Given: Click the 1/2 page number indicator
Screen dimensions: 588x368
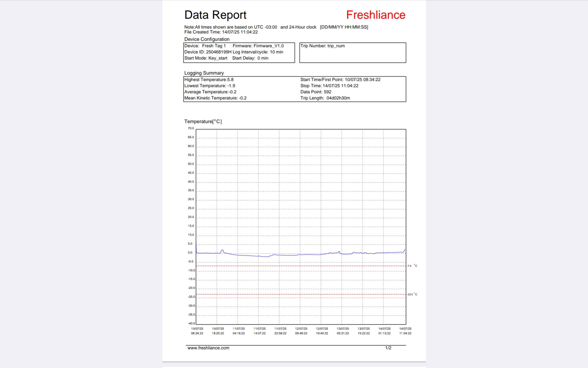Looking at the screenshot, I should coord(388,348).
